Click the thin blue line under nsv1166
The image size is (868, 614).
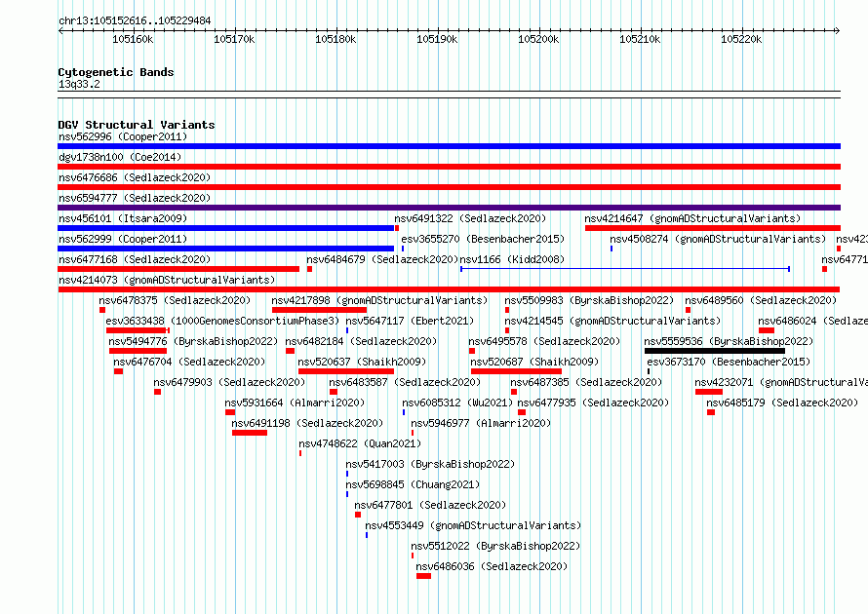tap(625, 269)
